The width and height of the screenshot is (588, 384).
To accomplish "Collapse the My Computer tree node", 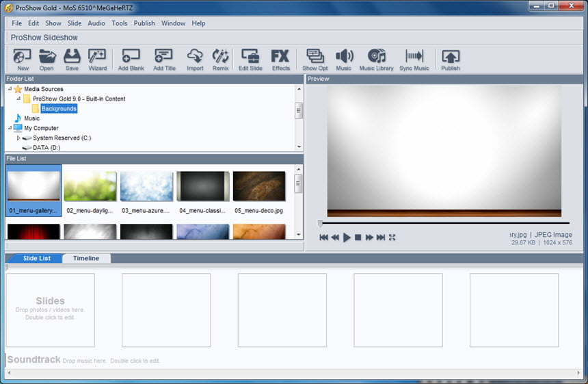I will pos(10,128).
